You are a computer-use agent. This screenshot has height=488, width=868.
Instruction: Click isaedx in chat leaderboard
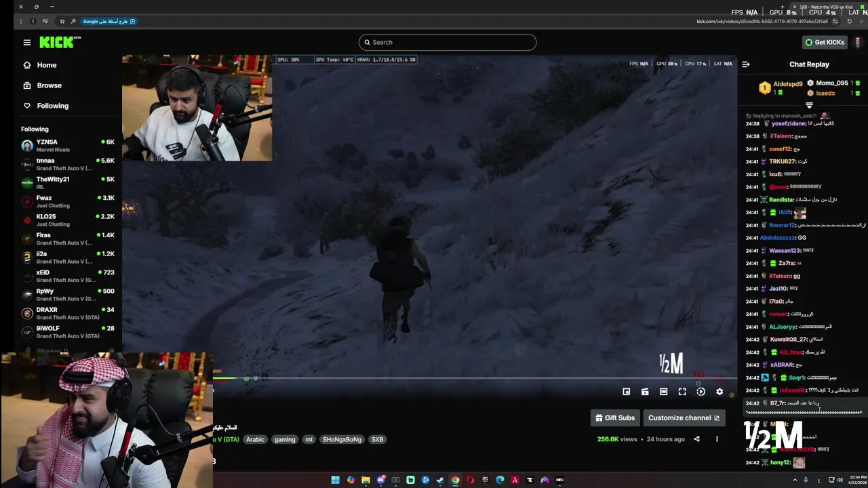coord(825,93)
